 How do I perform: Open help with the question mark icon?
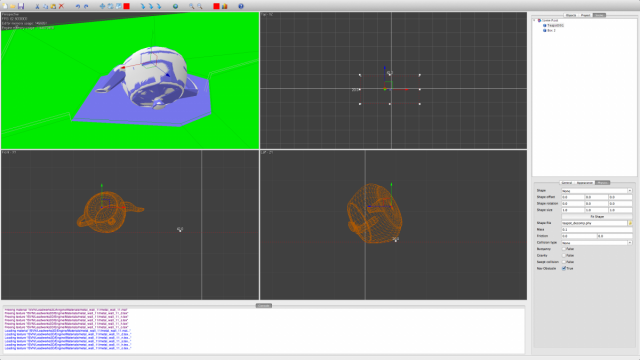pyautogui.click(x=241, y=6)
